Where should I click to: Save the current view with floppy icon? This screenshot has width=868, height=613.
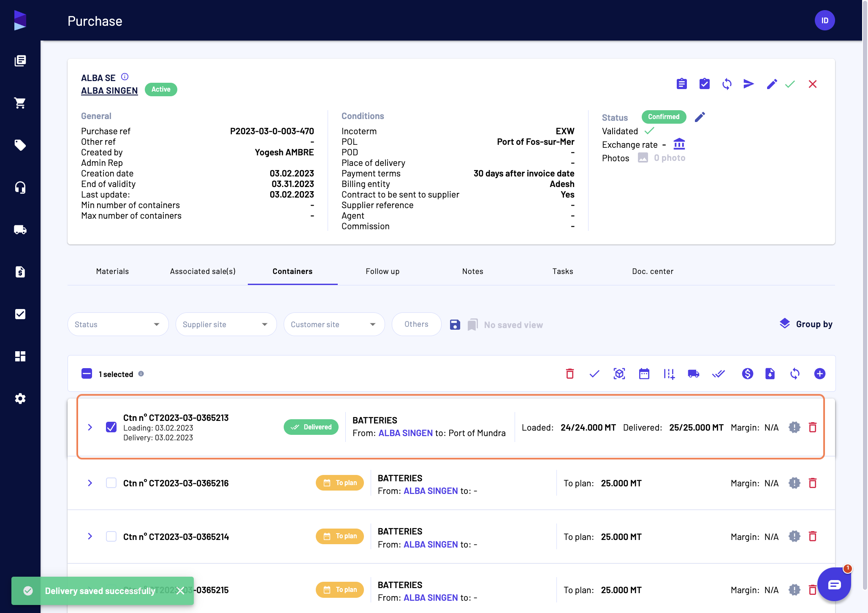click(x=455, y=325)
